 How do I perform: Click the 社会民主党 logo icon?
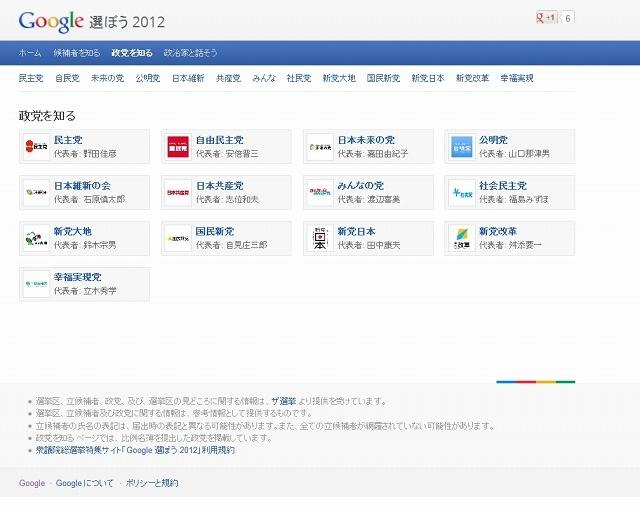461,192
